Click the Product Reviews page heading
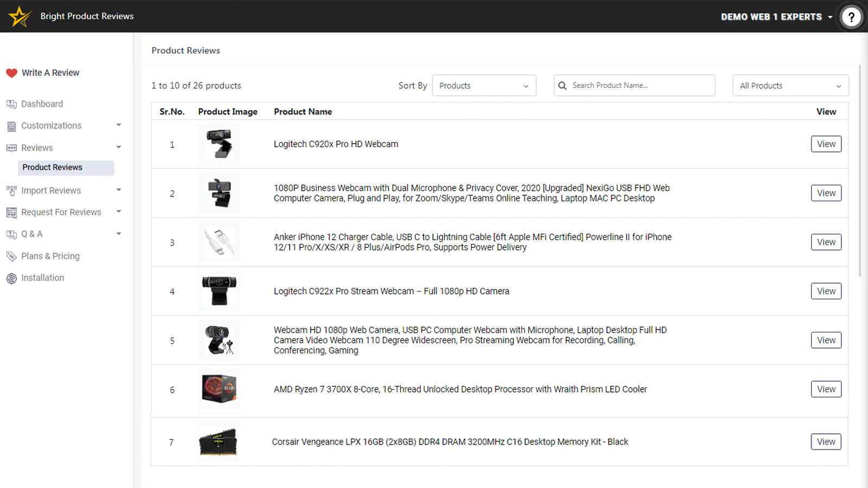868x488 pixels. click(x=186, y=50)
